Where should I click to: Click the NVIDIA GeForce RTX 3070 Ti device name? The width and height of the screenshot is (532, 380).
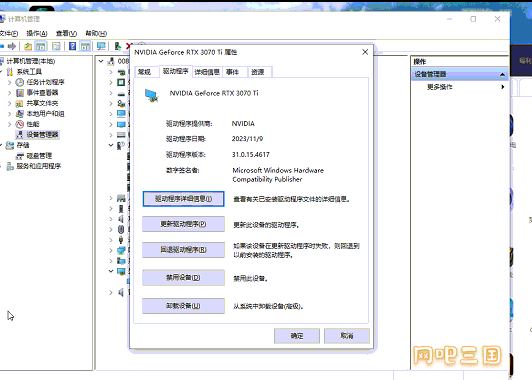(214, 93)
